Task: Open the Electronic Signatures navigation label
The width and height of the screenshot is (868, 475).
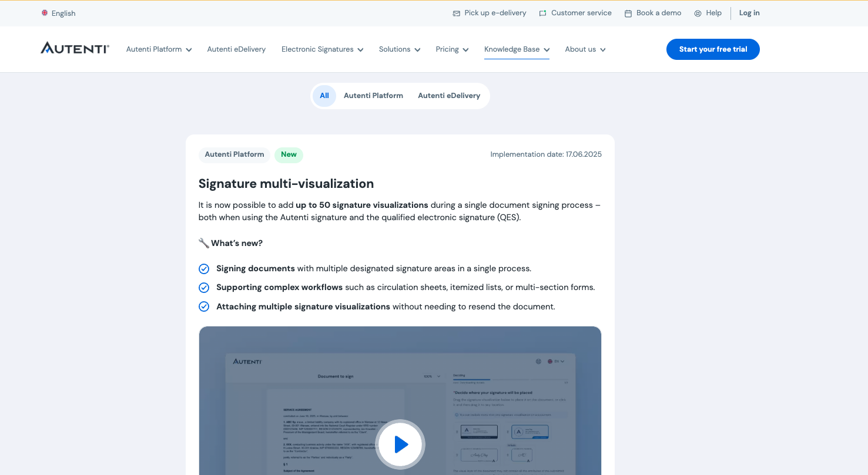Action: pos(317,49)
